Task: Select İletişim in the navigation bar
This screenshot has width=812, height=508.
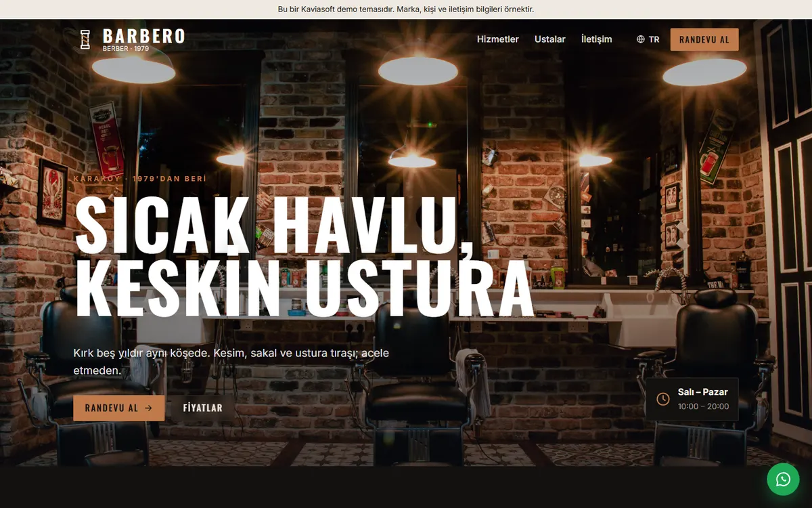Action: coord(596,39)
